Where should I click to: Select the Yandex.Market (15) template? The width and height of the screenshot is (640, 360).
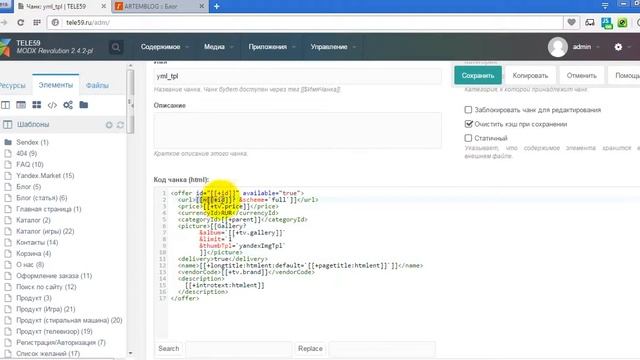point(45,176)
